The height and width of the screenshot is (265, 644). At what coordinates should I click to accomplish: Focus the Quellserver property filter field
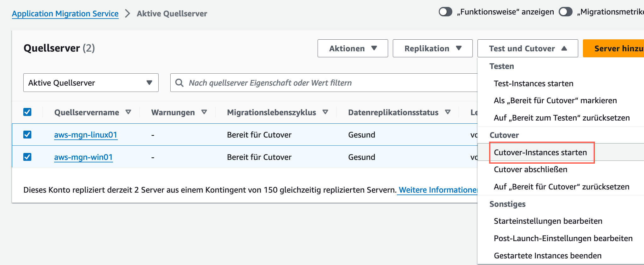click(324, 83)
